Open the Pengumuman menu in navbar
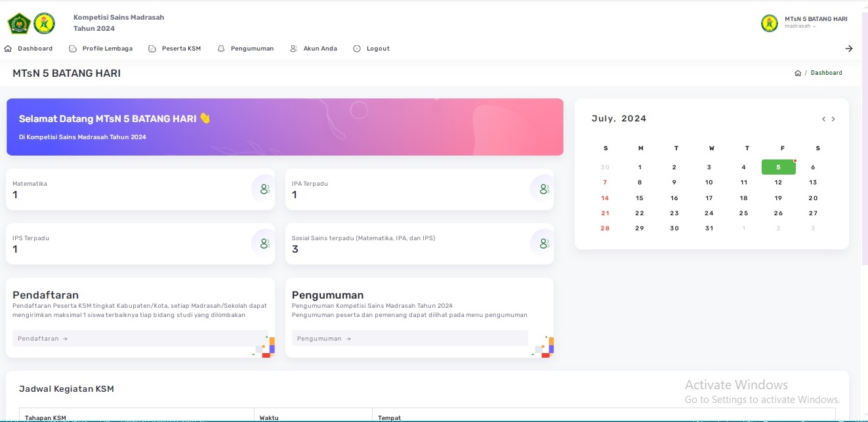This screenshot has height=422, width=868. [x=246, y=49]
